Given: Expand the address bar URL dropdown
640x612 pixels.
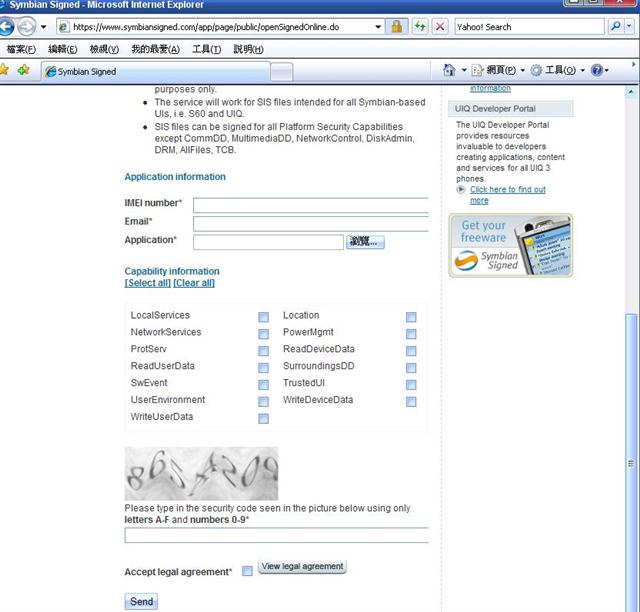Looking at the screenshot, I should pyautogui.click(x=378, y=27).
